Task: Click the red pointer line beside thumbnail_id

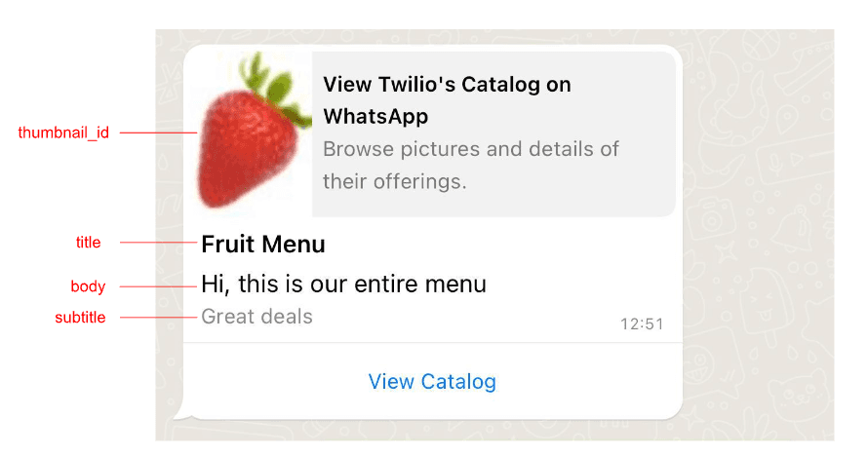Action: click(x=158, y=133)
